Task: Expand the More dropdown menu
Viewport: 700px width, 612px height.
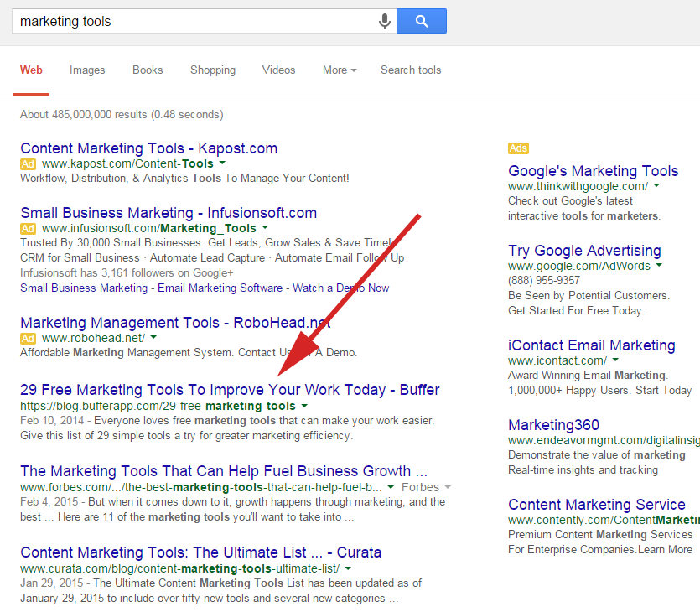Action: point(340,70)
